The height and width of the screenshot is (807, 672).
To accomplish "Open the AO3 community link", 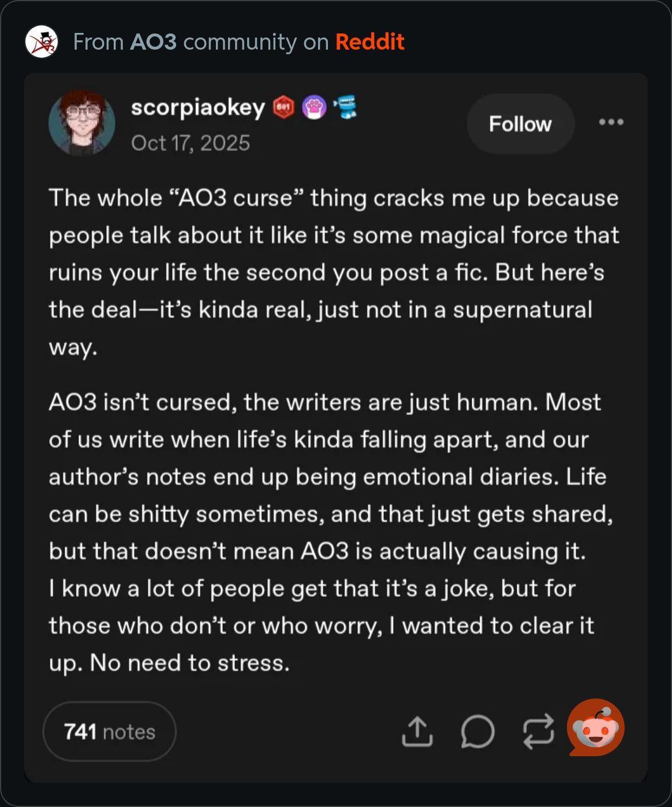I will click(153, 42).
